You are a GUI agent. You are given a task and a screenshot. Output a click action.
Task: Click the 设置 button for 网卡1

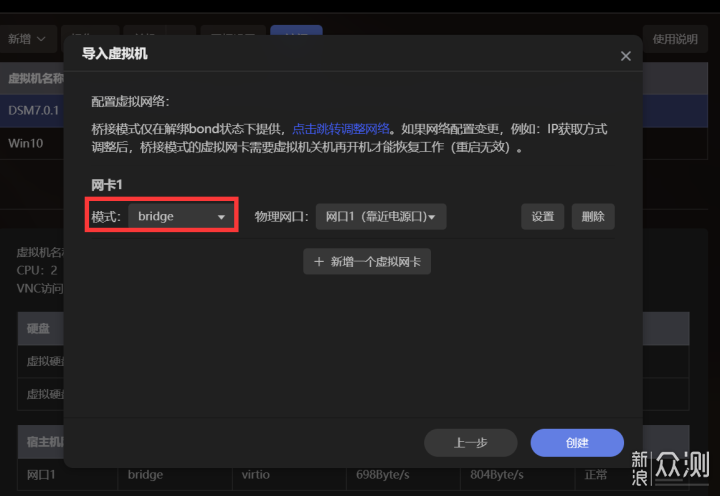click(542, 216)
